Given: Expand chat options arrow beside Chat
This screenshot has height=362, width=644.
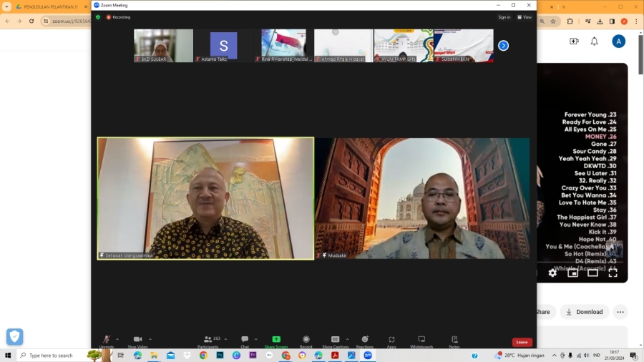Looking at the screenshot, I should [x=256, y=339].
